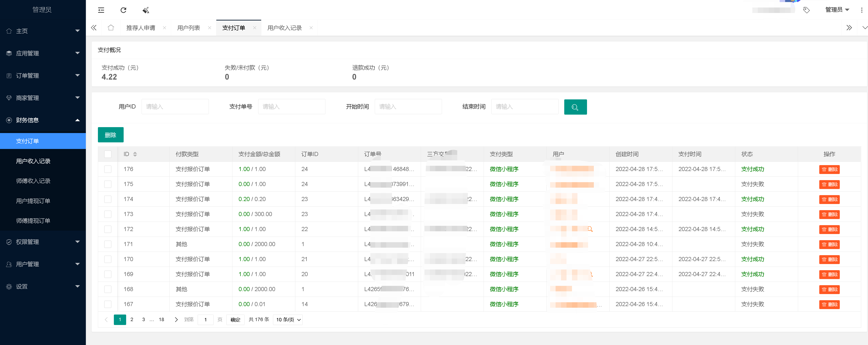Open 师傅提现订单 in the sidebar
This screenshot has width=868, height=345.
[x=43, y=221]
